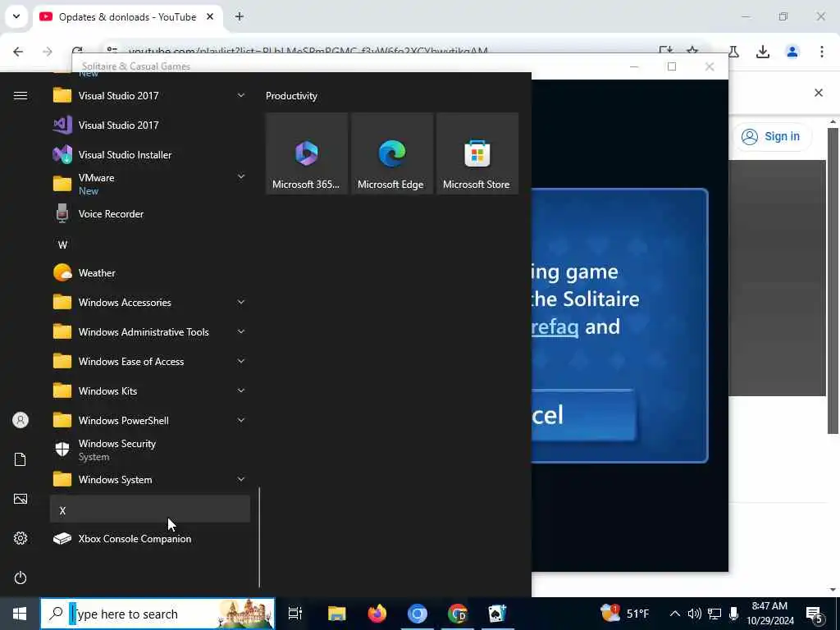The image size is (840, 630).
Task: Expand Windows Kits folder
Action: 150,390
